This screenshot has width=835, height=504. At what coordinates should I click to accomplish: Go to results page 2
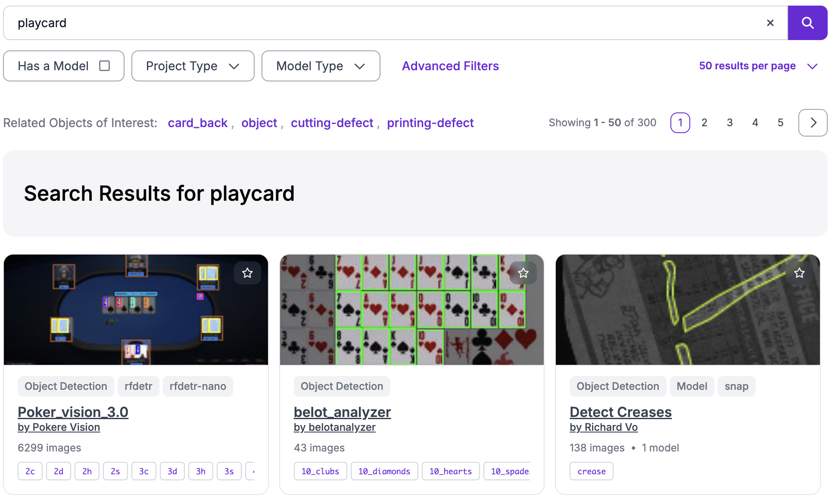[704, 123]
